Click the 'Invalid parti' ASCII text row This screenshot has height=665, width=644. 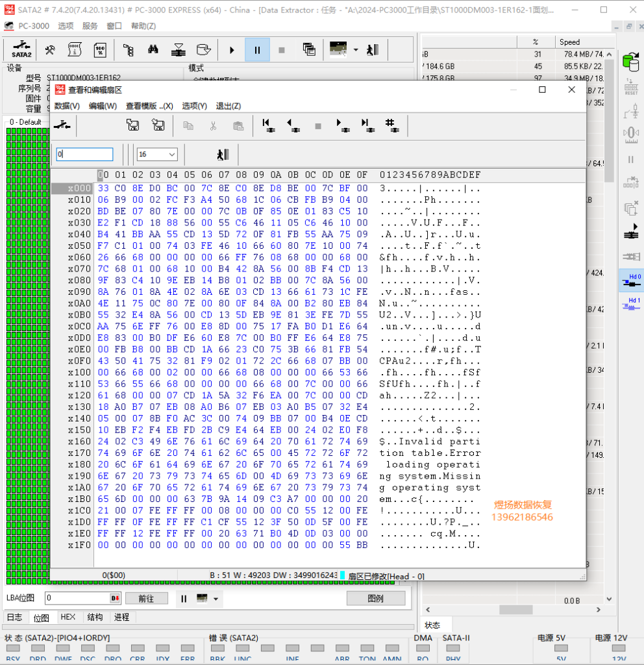pos(430,442)
